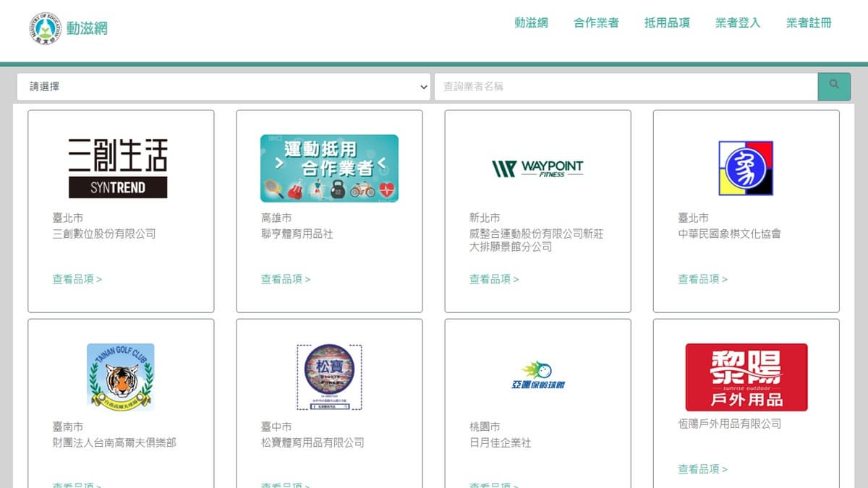Viewport: 868px width, 488px height.
Task: Select the text 日月佳企業社
Action: (500, 442)
